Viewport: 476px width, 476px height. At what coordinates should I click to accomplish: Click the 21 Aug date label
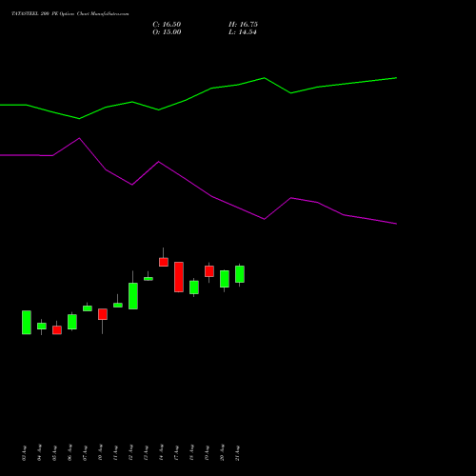[237, 453]
